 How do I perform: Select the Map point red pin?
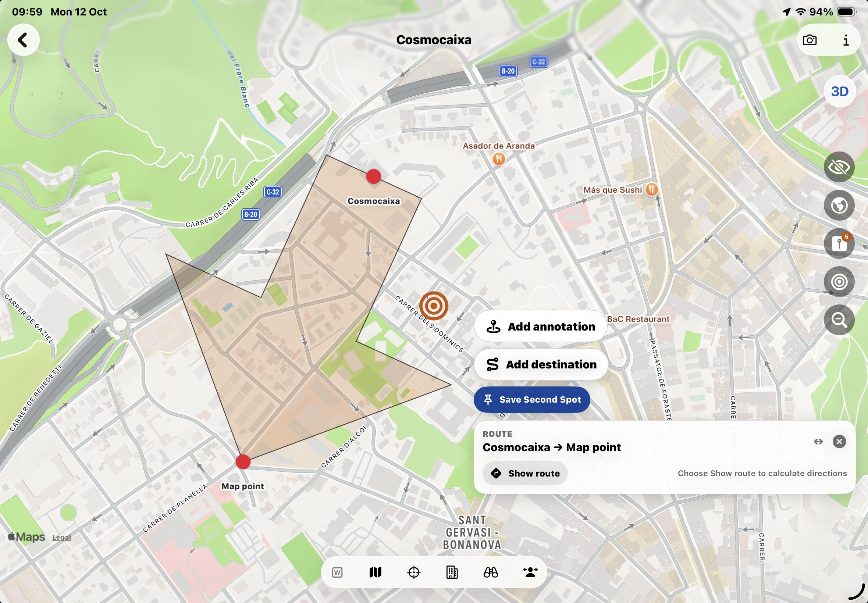point(243,462)
